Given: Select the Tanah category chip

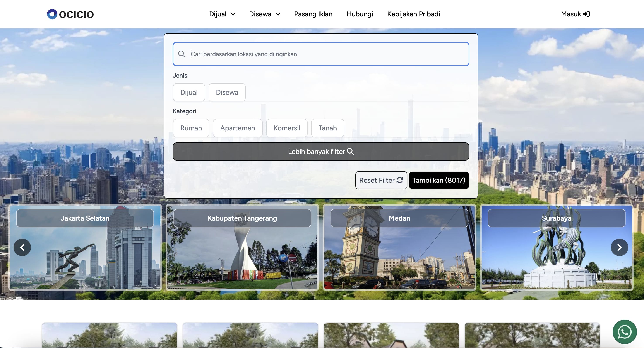Looking at the screenshot, I should click(327, 128).
